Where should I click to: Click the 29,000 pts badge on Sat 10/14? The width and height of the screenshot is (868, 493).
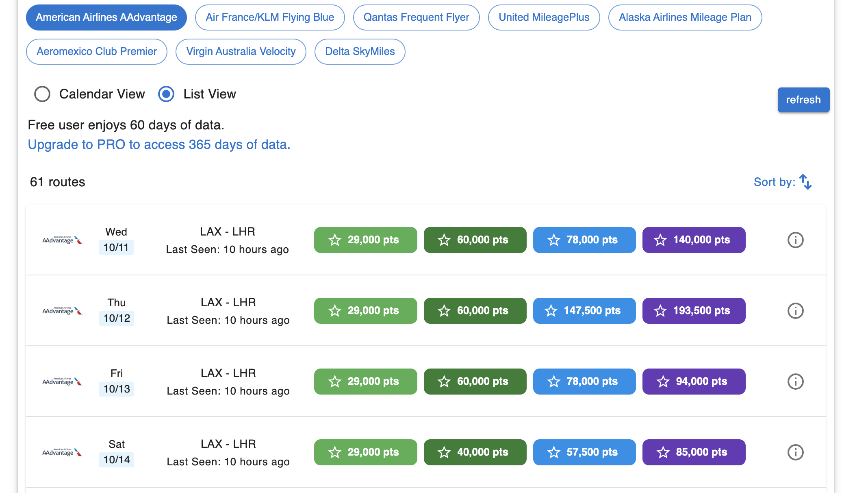click(x=365, y=452)
